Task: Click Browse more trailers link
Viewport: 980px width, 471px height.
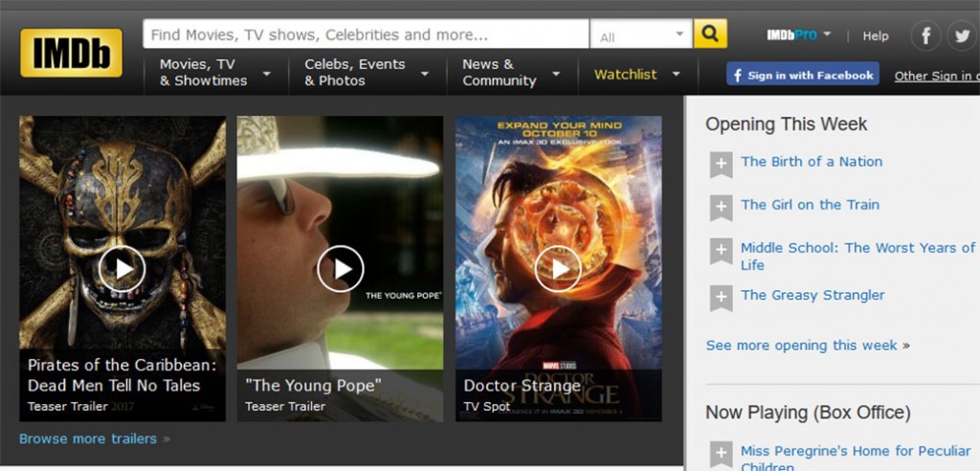Action: (x=95, y=438)
